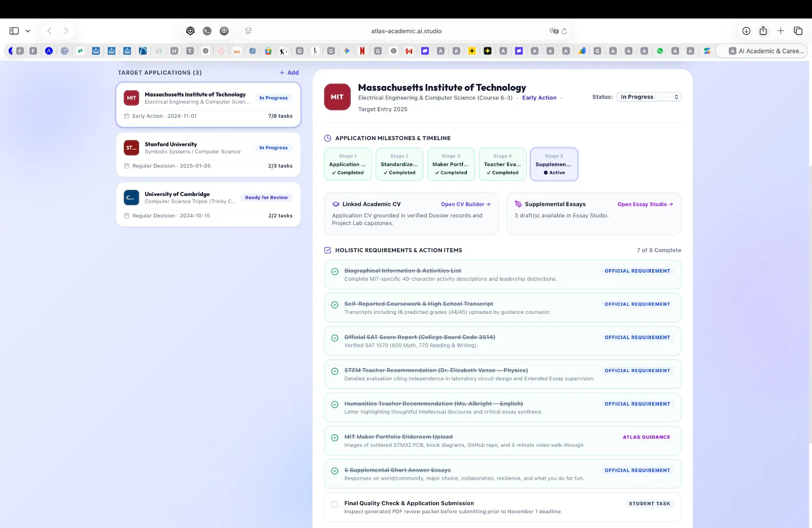
Task: Open the Canada flag bookmark
Action: 409,51
